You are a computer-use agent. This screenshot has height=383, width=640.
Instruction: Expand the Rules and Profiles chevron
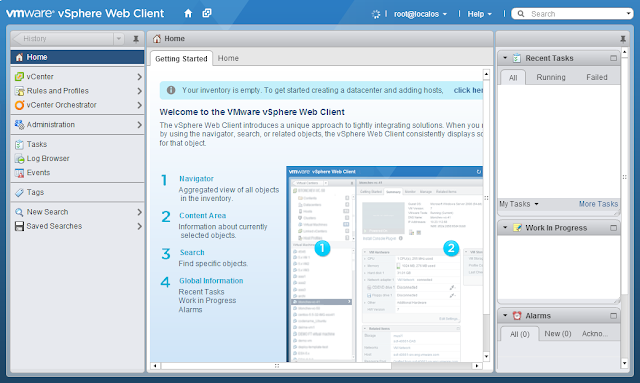click(139, 91)
